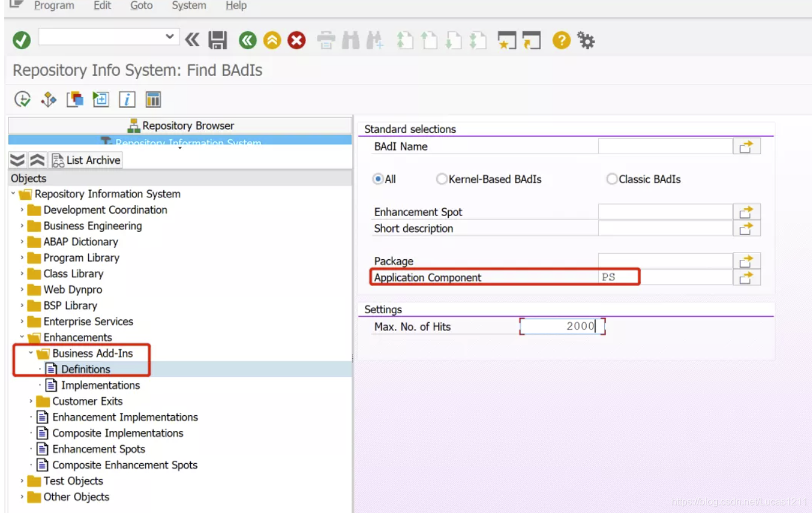Click the yellow Help question mark icon
The height and width of the screenshot is (513, 812).
(561, 41)
